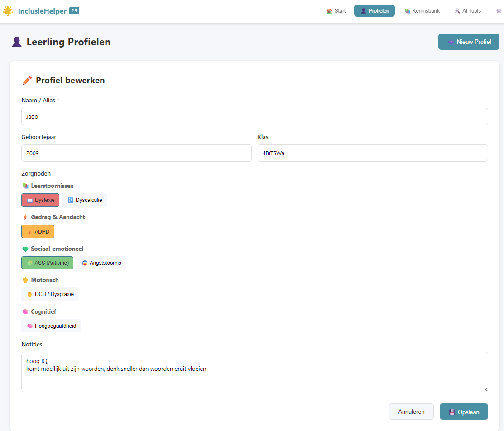Create a profile via Nieuw Profiel button
504x431 pixels.
(469, 42)
